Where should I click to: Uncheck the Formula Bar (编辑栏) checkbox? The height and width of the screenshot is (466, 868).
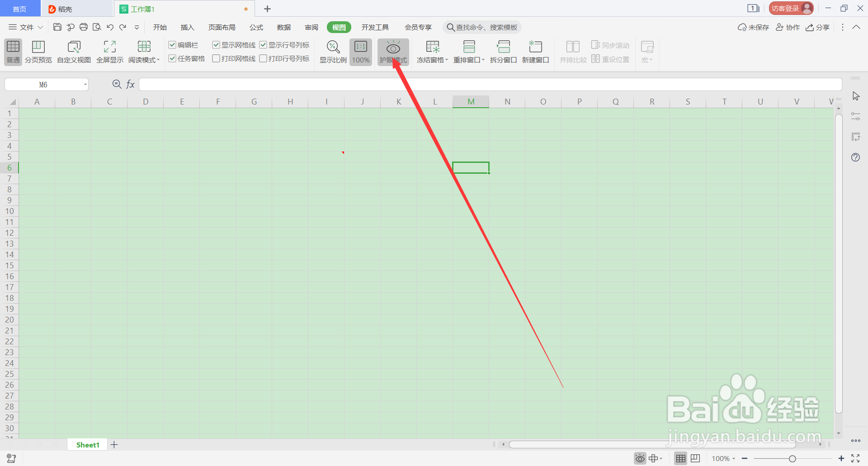(172, 45)
